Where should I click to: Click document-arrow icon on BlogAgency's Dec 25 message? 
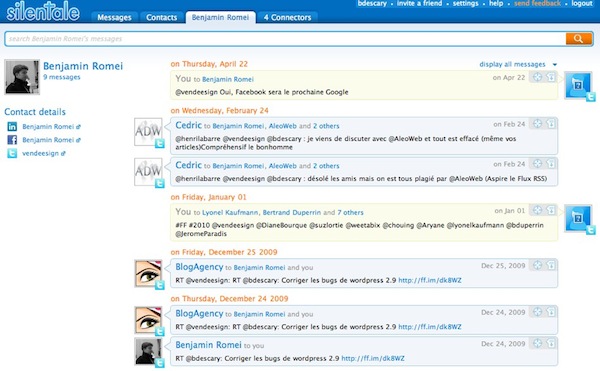coord(551,265)
